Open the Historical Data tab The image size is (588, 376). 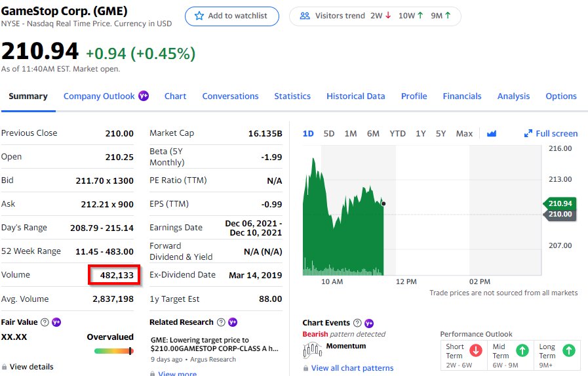tap(355, 96)
